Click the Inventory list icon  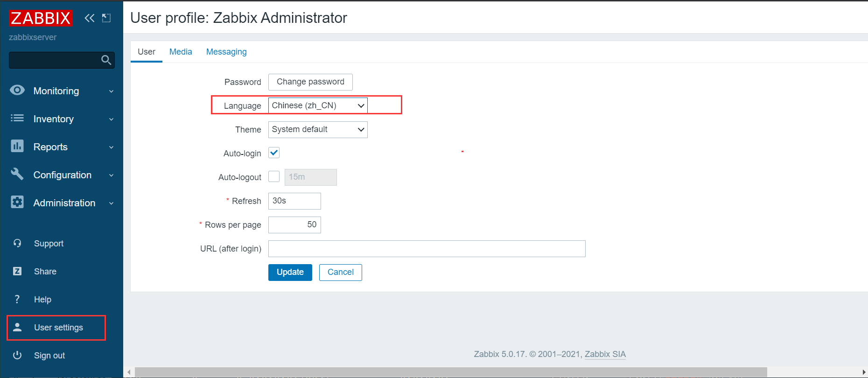pyautogui.click(x=17, y=118)
